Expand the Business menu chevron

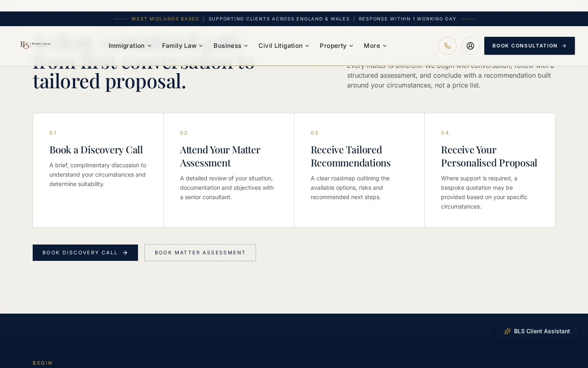pos(246,46)
